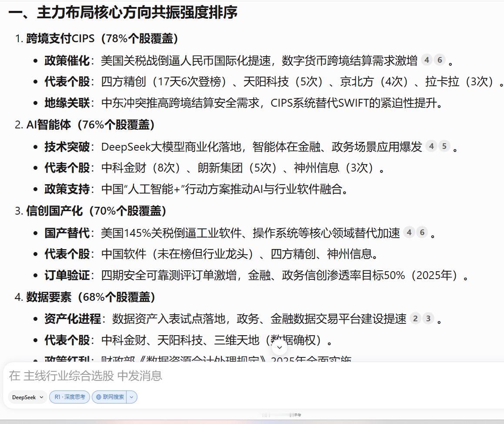Click the item AI智能体（76%个股覆盖）
The width and height of the screenshot is (504, 424).
coord(90,125)
